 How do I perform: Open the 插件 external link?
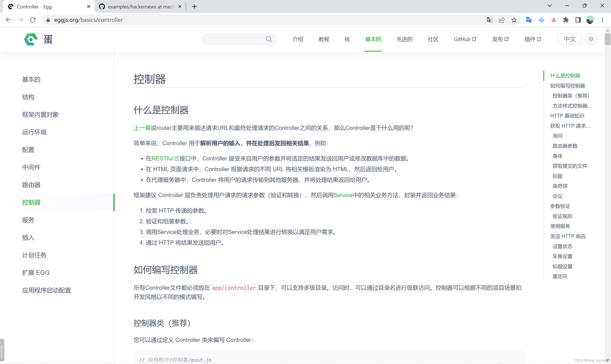533,39
